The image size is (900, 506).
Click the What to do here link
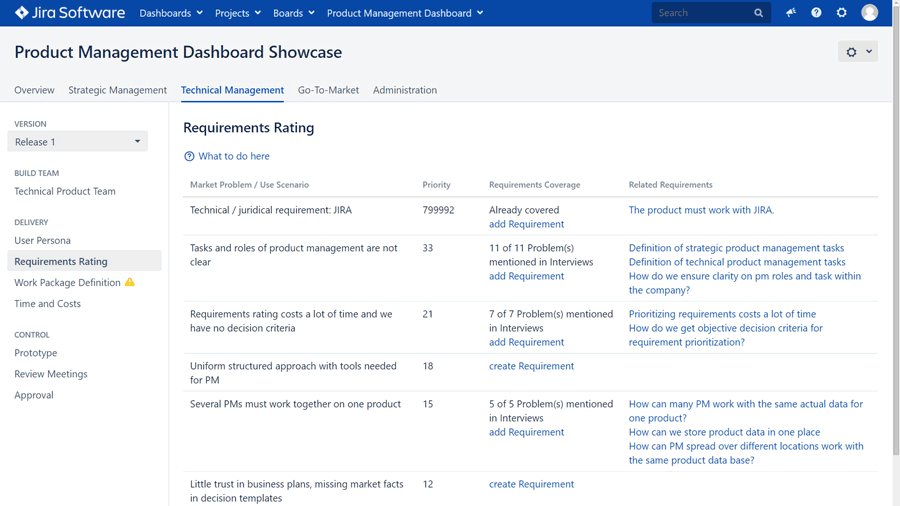(234, 156)
